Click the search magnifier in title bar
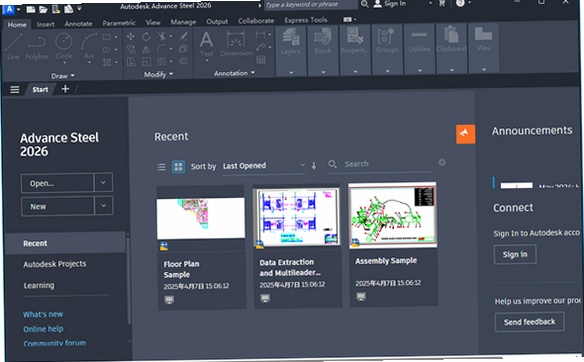 coord(365,4)
